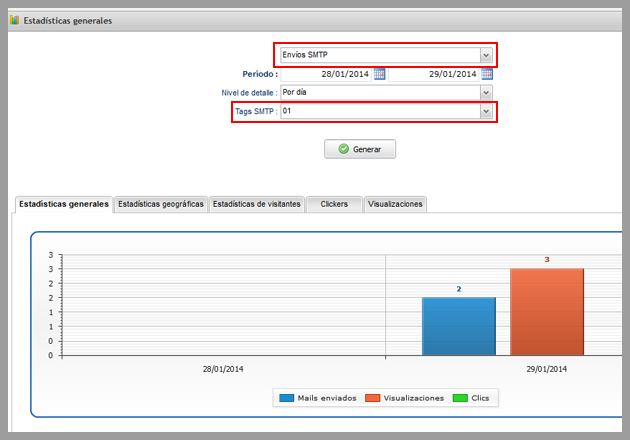Screen dimensions: 630x440
Task: Click the 29/01/2014 x-axis label
Action: (x=546, y=369)
